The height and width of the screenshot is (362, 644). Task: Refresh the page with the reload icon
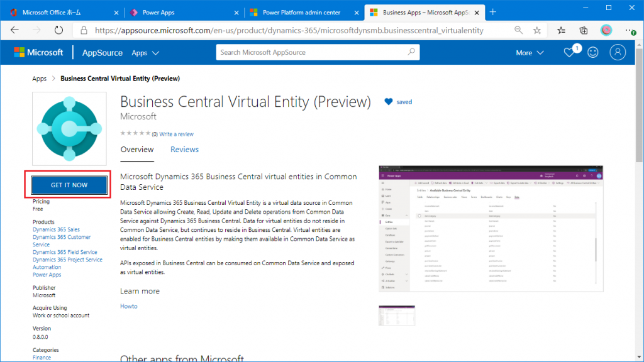pos(58,30)
